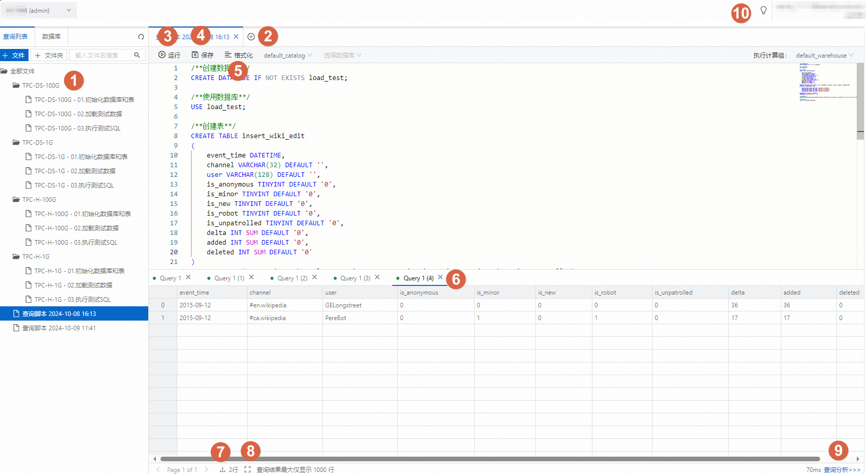The height and width of the screenshot is (474, 868).
Task: Click the refresh icon in the file list panel
Action: (x=141, y=37)
